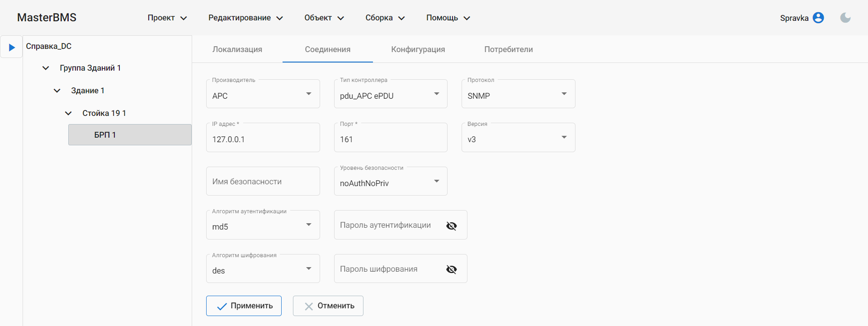Switch to the Конфигурация tab

coord(418,49)
